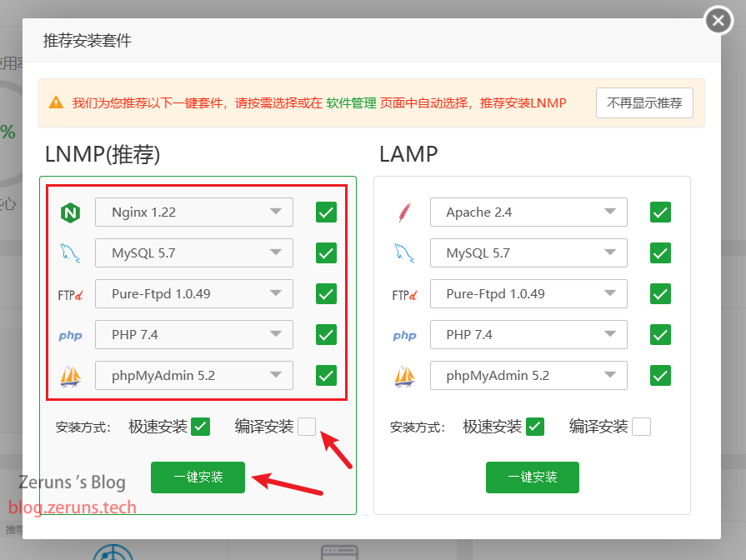Enable 编译安装 checkbox under LAMP
746x560 pixels.
coord(641,427)
